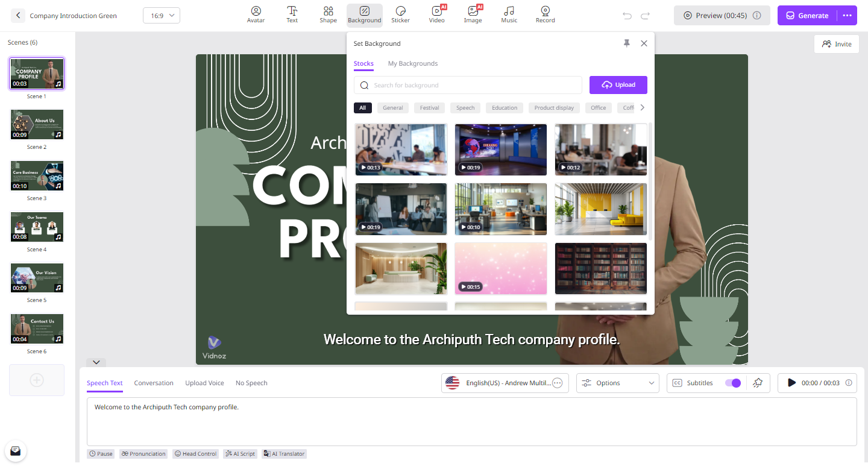Open Head Control option
This screenshot has height=466, width=868.
pos(195,453)
